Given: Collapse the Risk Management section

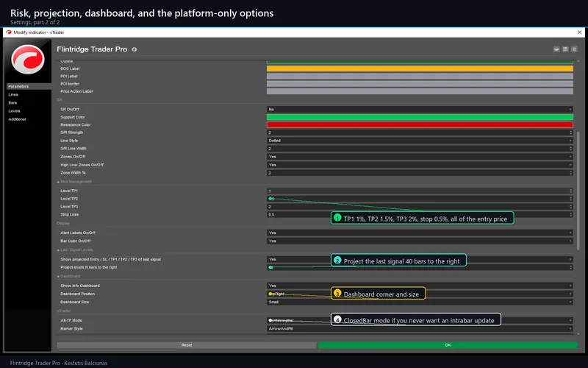Looking at the screenshot, I should 58,182.
